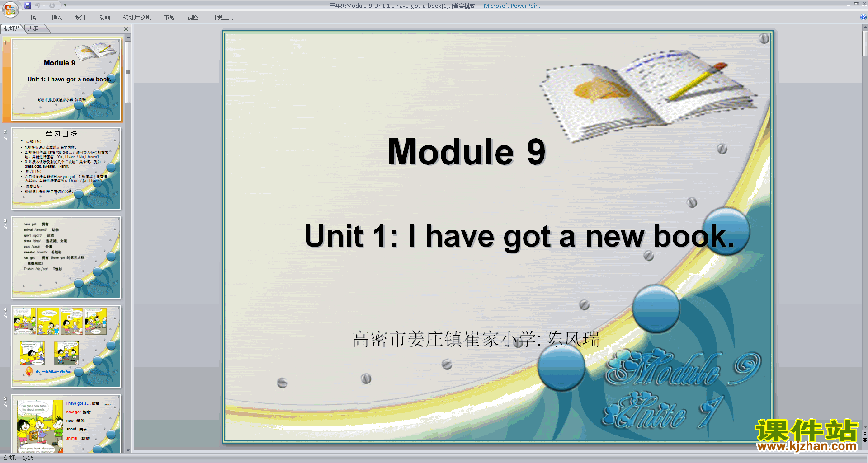Open the 审阅 ribbon tab
Viewport: 868px width, 463px height.
169,18
